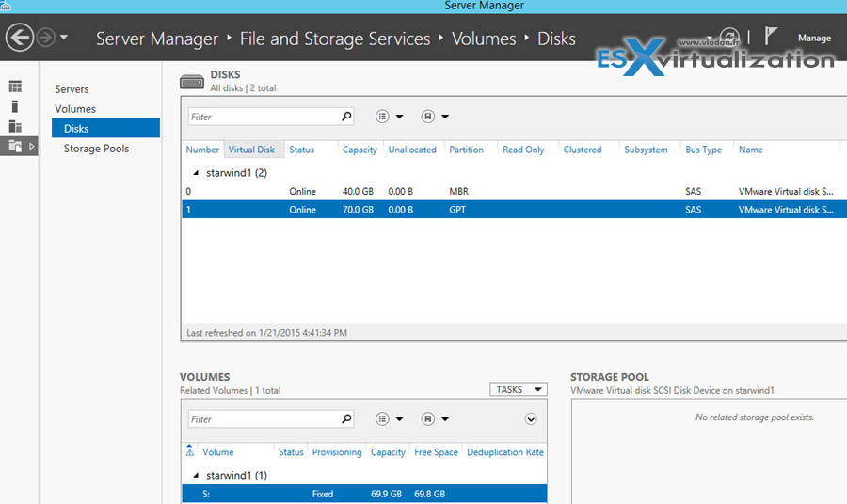Click the MBR partition cell

click(x=458, y=191)
